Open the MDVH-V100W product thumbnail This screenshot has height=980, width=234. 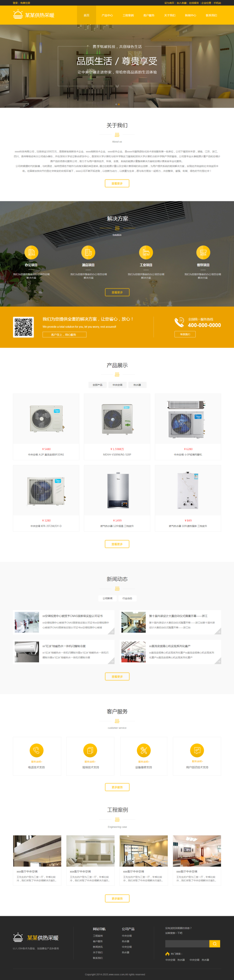click(117, 419)
